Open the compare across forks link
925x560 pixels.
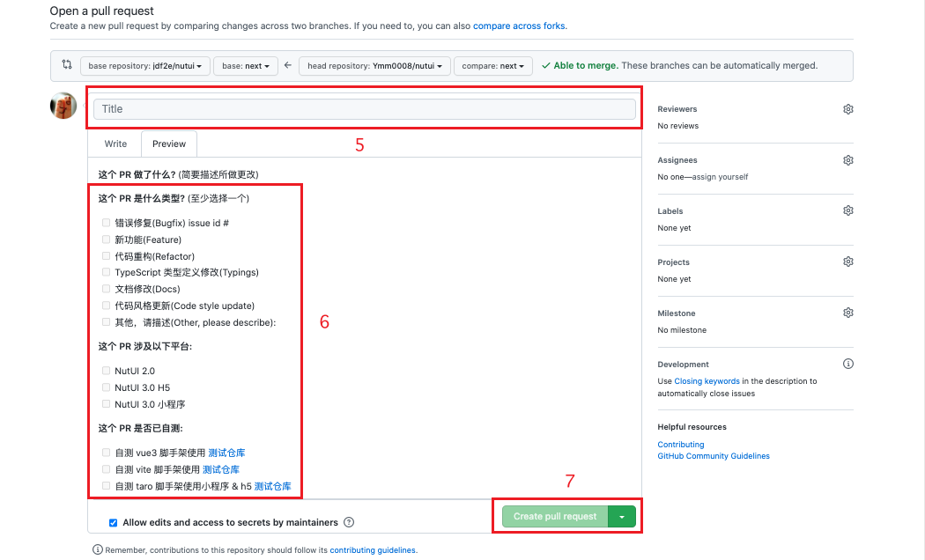pyautogui.click(x=519, y=26)
